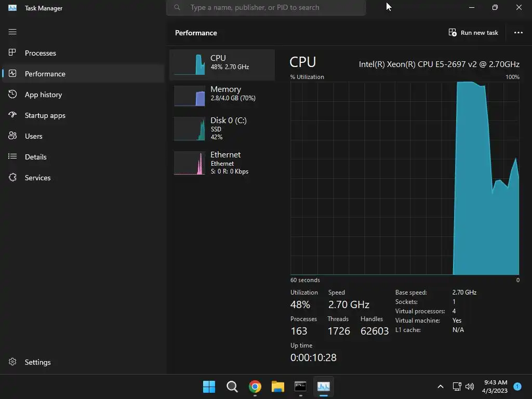The width and height of the screenshot is (532, 399).
Task: Click the Details list icon
Action: pos(12,156)
